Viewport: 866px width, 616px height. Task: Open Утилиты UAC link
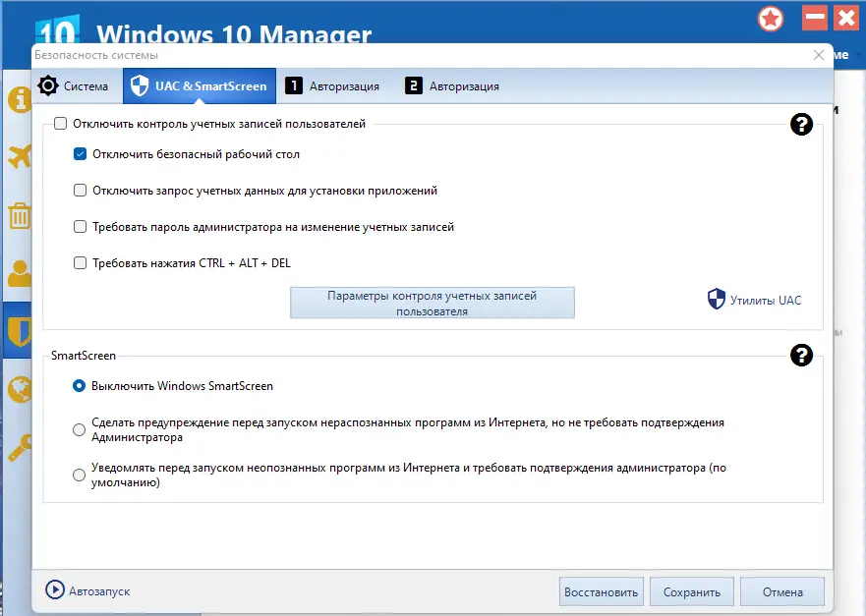tap(755, 300)
